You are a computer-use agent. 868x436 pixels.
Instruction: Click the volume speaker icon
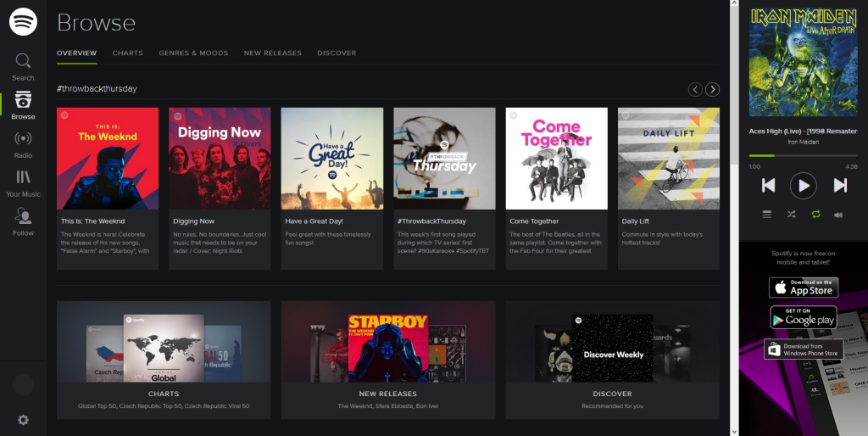[x=838, y=215]
